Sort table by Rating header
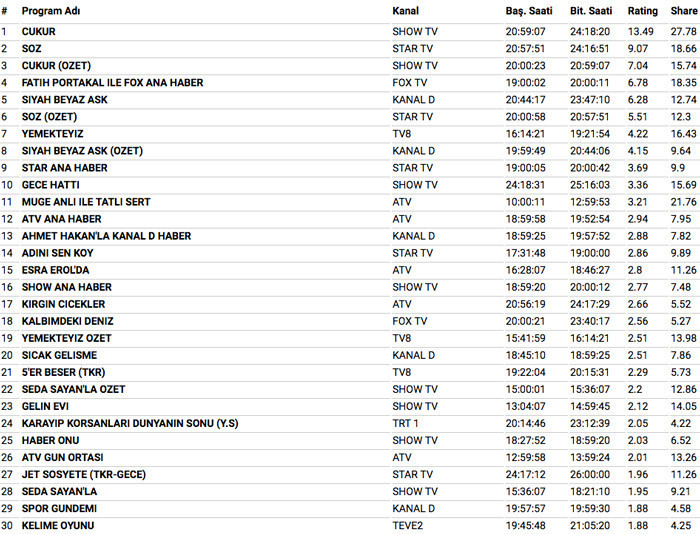The height and width of the screenshot is (534, 700). (643, 11)
